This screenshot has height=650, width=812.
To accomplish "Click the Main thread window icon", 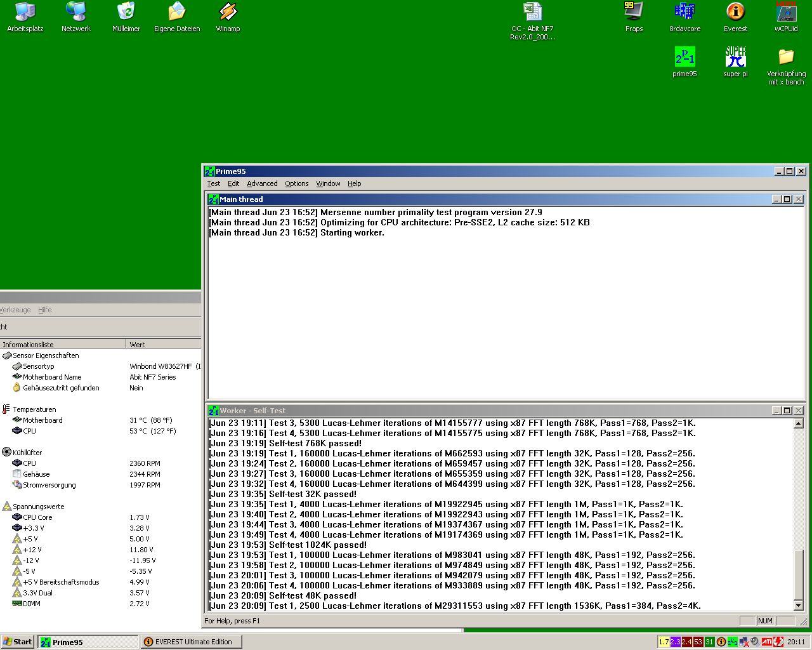I will (x=214, y=199).
